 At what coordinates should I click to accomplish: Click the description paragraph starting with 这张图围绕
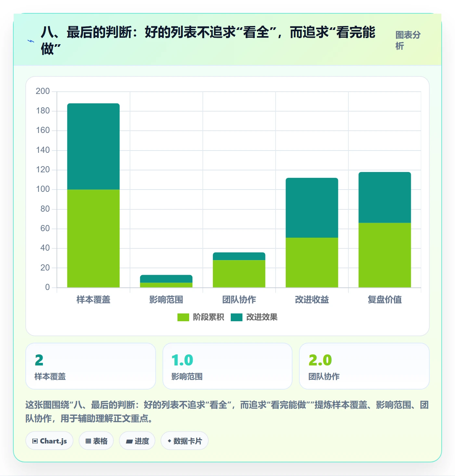tap(227, 412)
